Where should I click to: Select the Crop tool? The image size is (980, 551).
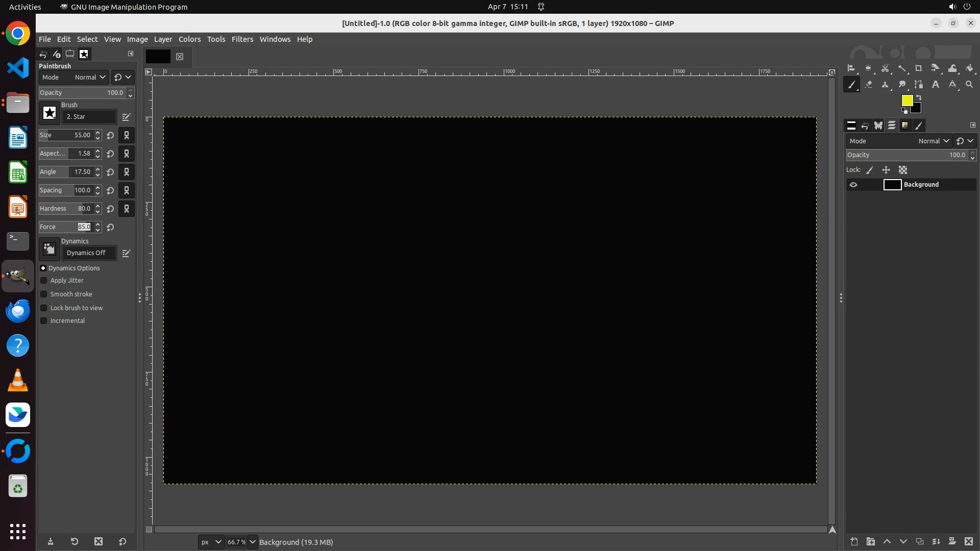918,68
